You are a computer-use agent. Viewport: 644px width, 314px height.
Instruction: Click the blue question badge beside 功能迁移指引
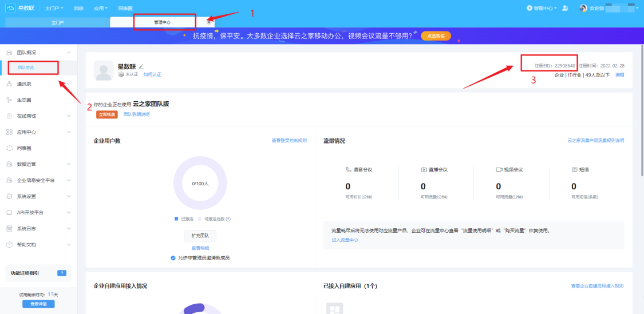tap(62, 273)
